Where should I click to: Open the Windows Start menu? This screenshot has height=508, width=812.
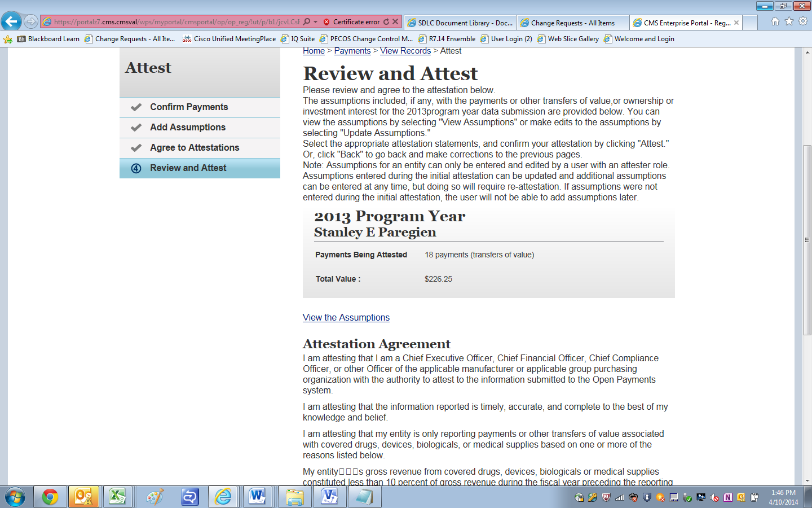click(15, 497)
